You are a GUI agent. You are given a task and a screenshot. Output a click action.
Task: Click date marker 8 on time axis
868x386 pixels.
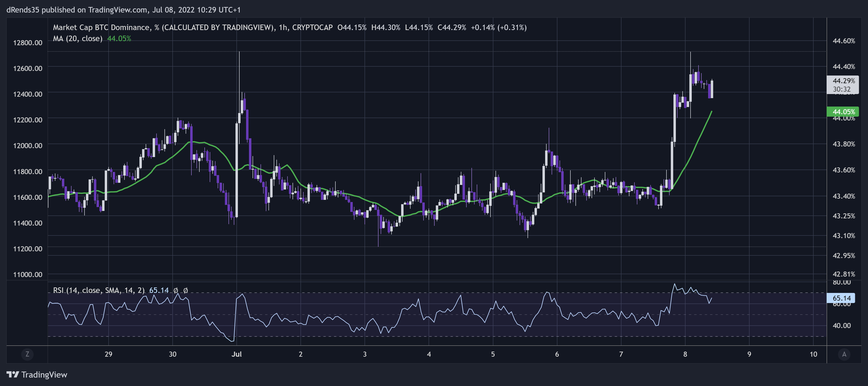(x=685, y=354)
